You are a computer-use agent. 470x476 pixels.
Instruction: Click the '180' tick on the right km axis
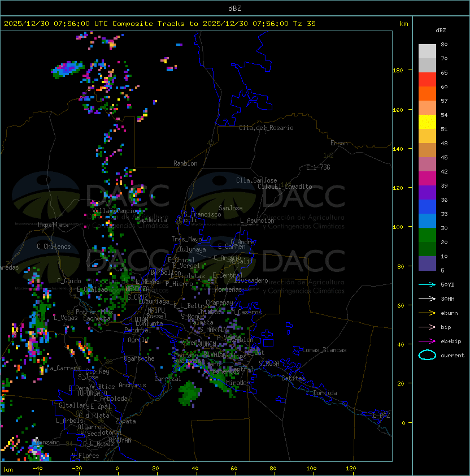pos(398,71)
